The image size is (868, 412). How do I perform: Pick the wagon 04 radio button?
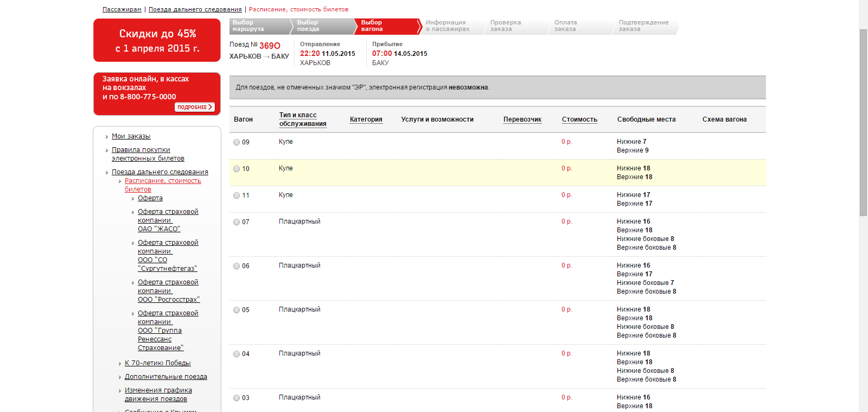pyautogui.click(x=237, y=354)
